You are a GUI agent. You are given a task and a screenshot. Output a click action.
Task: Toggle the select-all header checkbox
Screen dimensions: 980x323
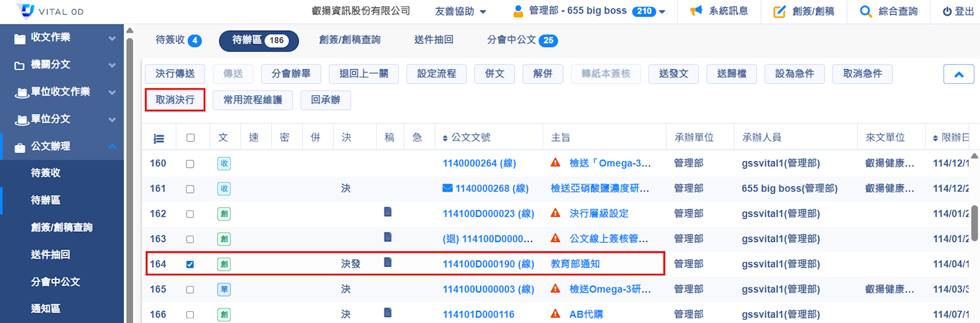tap(190, 138)
